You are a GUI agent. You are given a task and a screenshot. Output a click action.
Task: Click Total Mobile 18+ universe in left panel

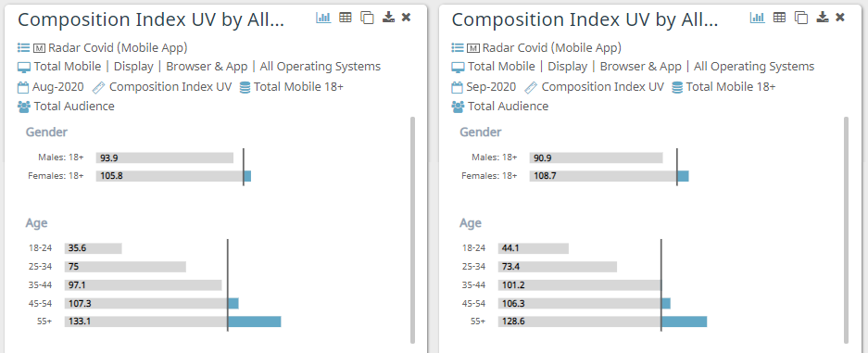291,87
